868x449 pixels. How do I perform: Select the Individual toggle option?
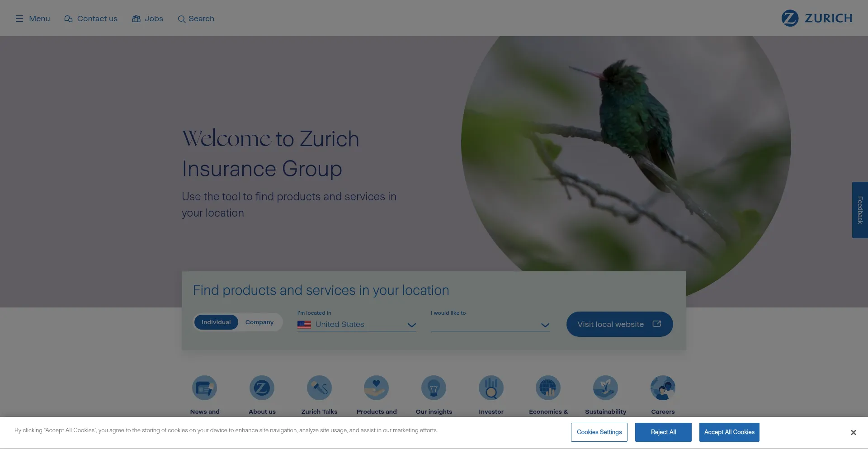[x=216, y=322]
